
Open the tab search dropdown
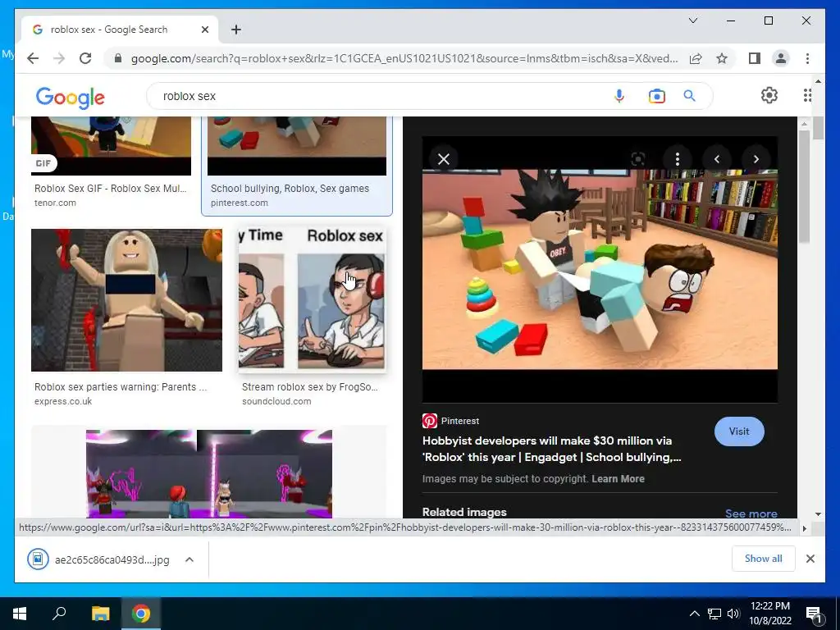point(692,21)
